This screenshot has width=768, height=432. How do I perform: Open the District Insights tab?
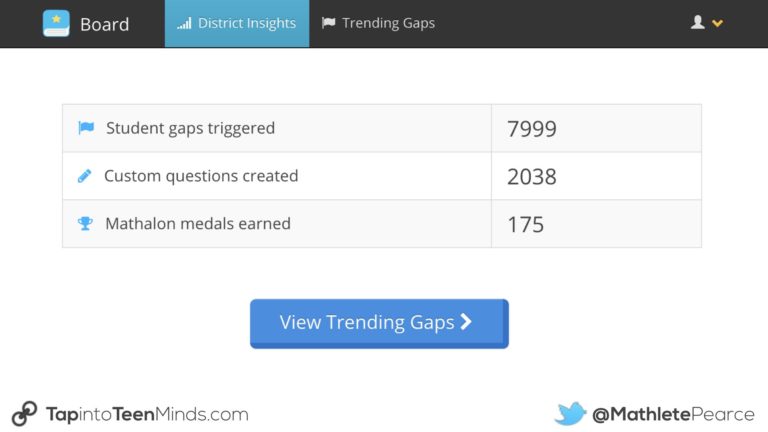(237, 23)
